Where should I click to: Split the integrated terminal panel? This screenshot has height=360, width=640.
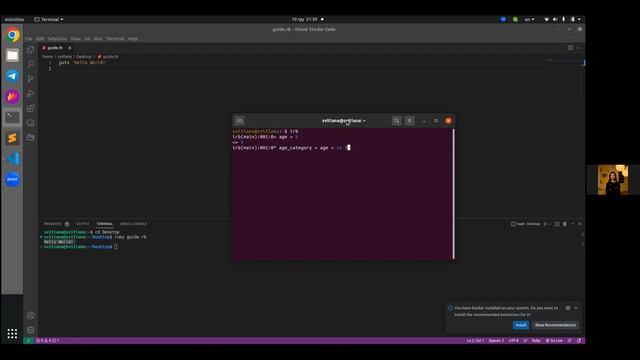click(x=557, y=224)
